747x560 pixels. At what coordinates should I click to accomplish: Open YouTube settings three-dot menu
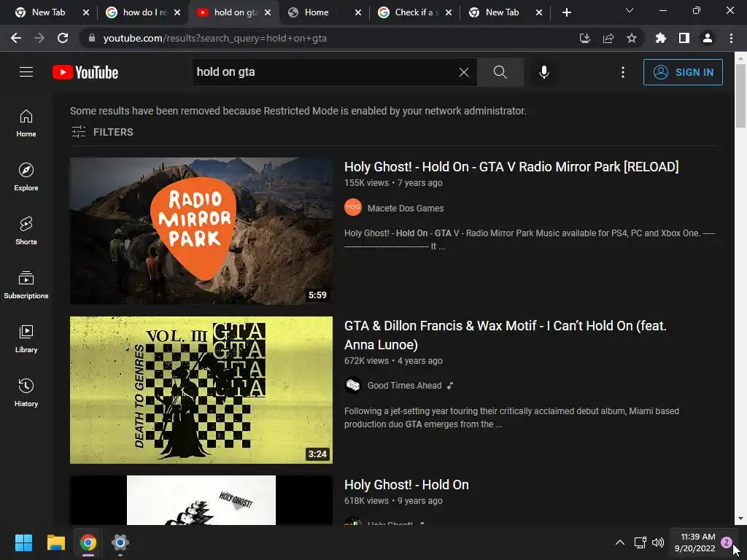623,72
